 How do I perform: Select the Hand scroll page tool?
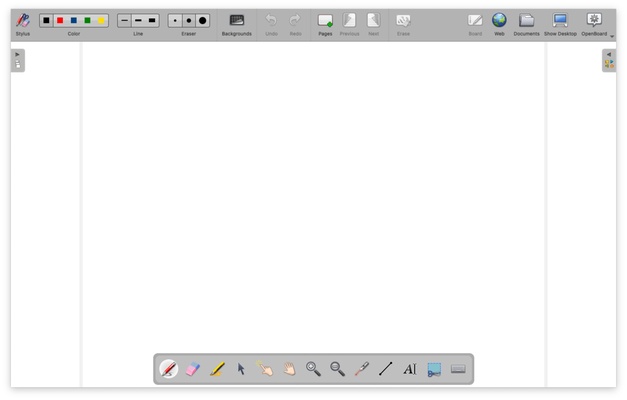point(290,369)
